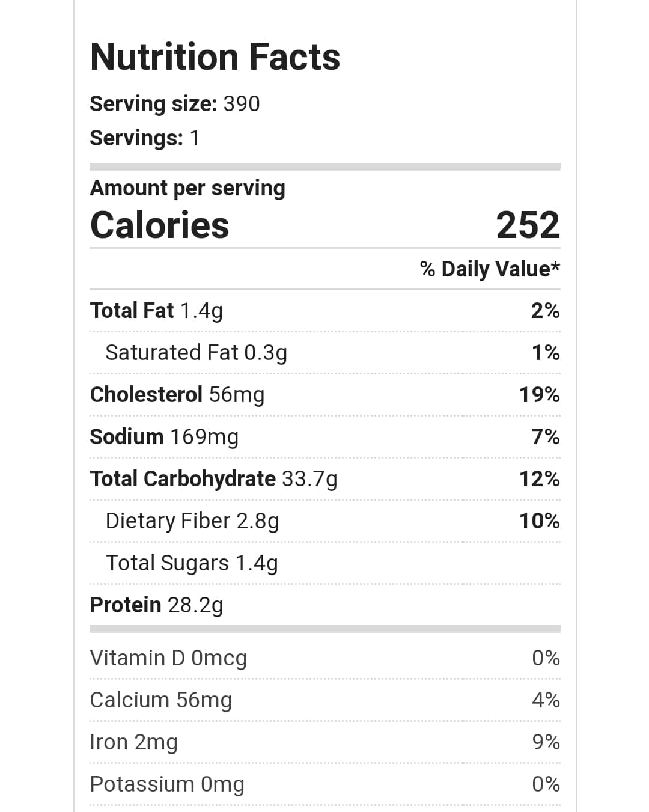Screen dimensions: 649x812
Task: Click the Servings: 1 line
Action: [x=144, y=138]
